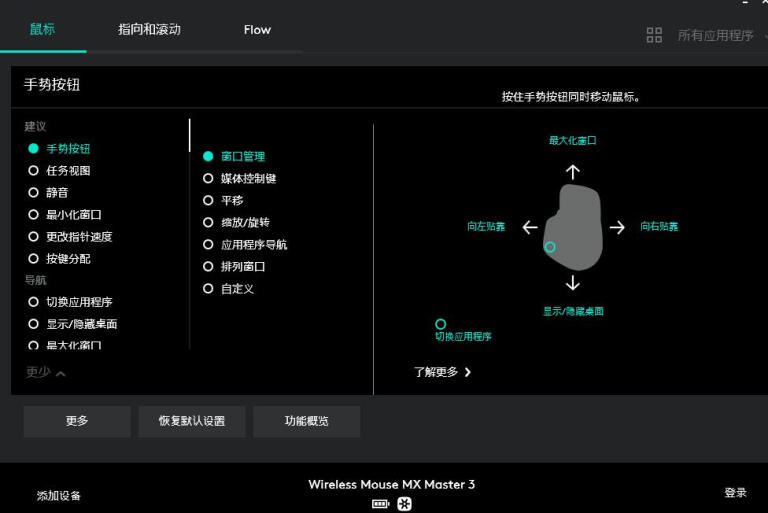Click the 功能概览 button

click(x=306, y=421)
